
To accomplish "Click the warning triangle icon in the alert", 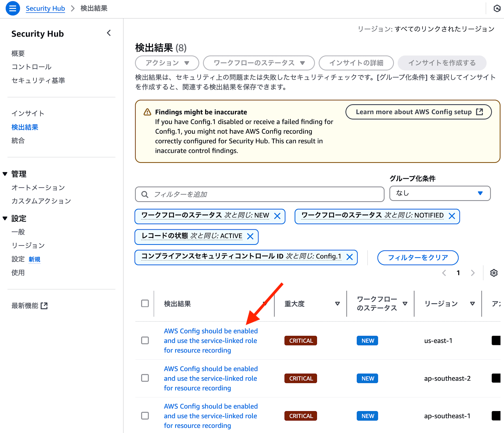I will pyautogui.click(x=147, y=112).
